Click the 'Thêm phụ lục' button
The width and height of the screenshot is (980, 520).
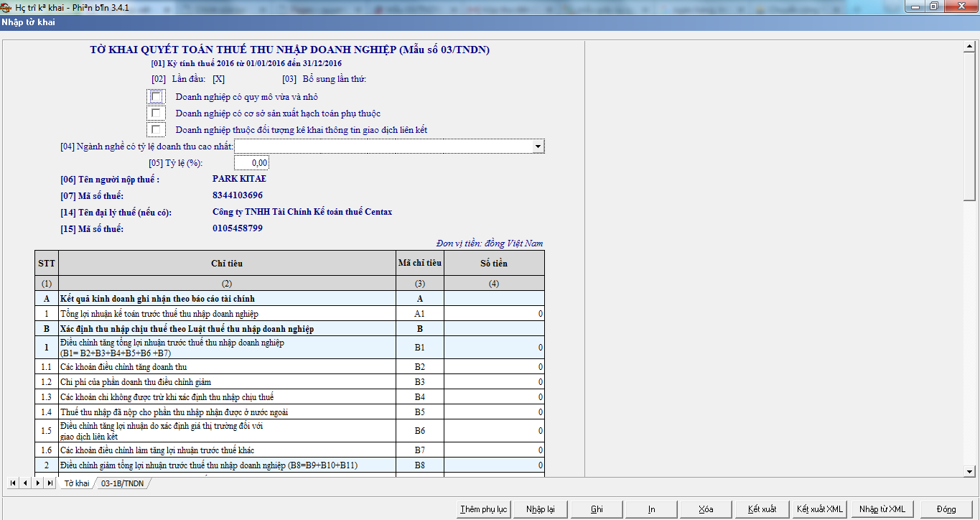[483, 509]
